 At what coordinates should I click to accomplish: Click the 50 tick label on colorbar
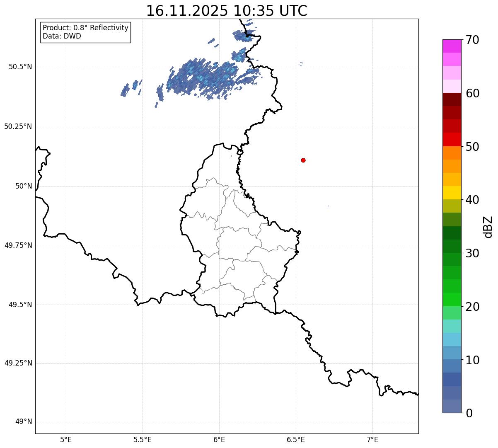point(472,147)
